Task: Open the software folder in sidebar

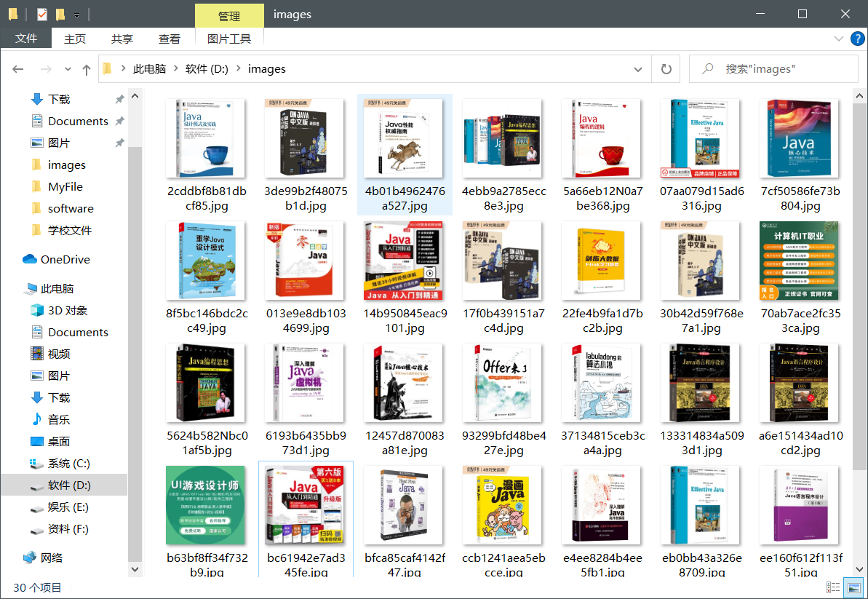Action: tap(63, 209)
